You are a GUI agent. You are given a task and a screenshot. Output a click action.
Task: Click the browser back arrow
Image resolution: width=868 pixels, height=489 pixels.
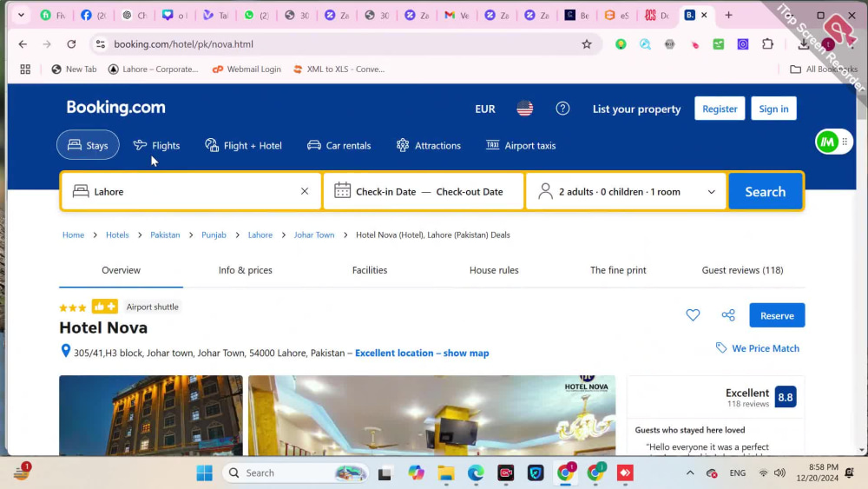(23, 44)
